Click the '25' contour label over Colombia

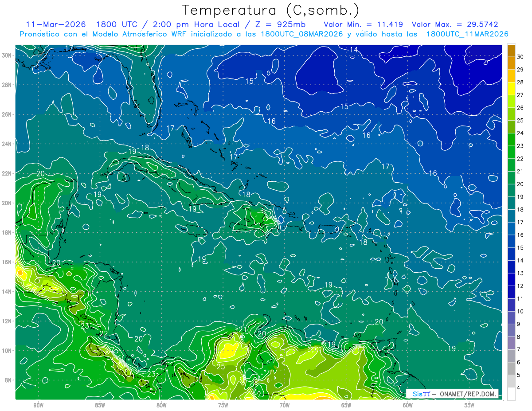click(221, 367)
